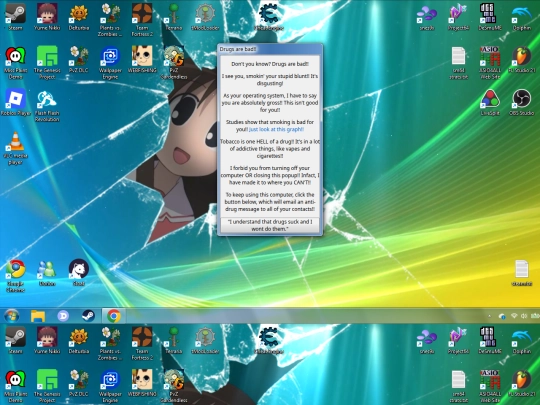Launch Flash Flash Revolution shortcut

(47, 106)
